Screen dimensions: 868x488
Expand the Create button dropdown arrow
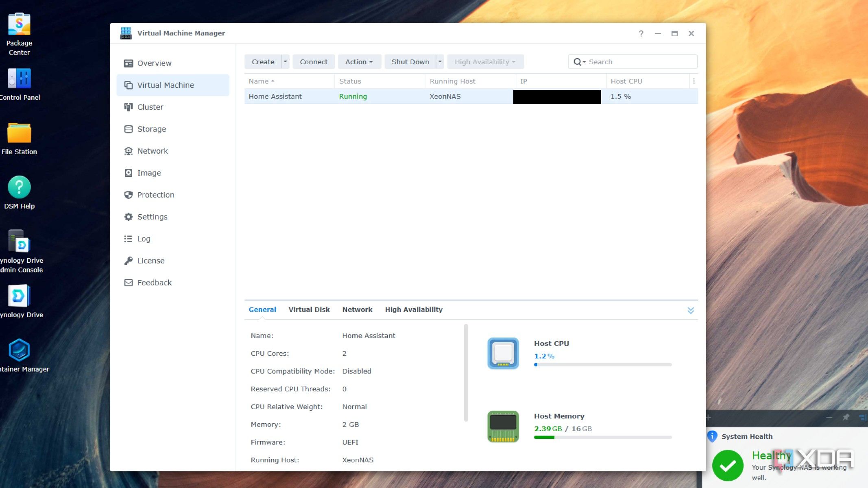(x=285, y=61)
